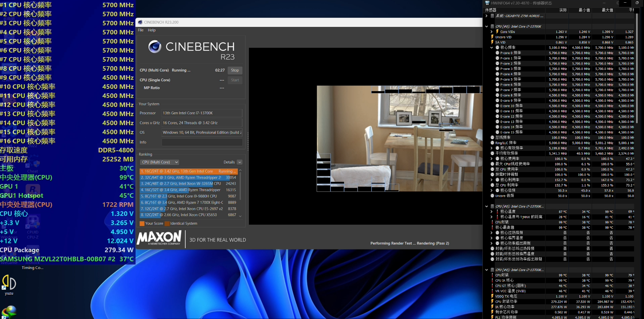Click the P-core 0 frequency clock icon
This screenshot has height=319, width=644.
point(497,53)
